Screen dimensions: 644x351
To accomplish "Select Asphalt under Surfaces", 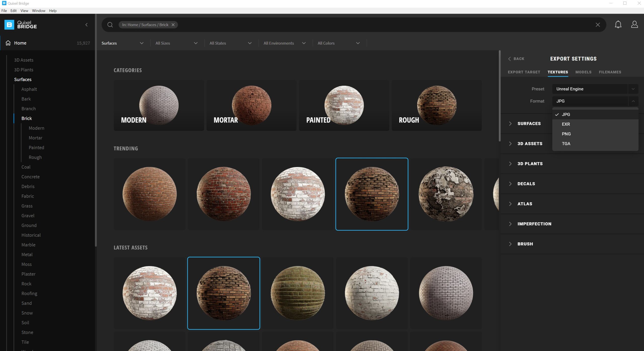I will pyautogui.click(x=29, y=89).
